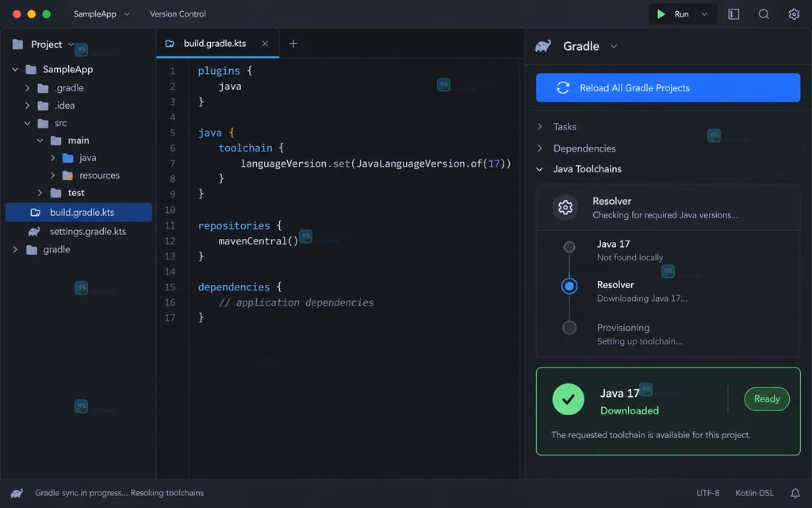Toggle the side panel layout icon
Image resolution: width=812 pixels, height=508 pixels.
coord(733,14)
